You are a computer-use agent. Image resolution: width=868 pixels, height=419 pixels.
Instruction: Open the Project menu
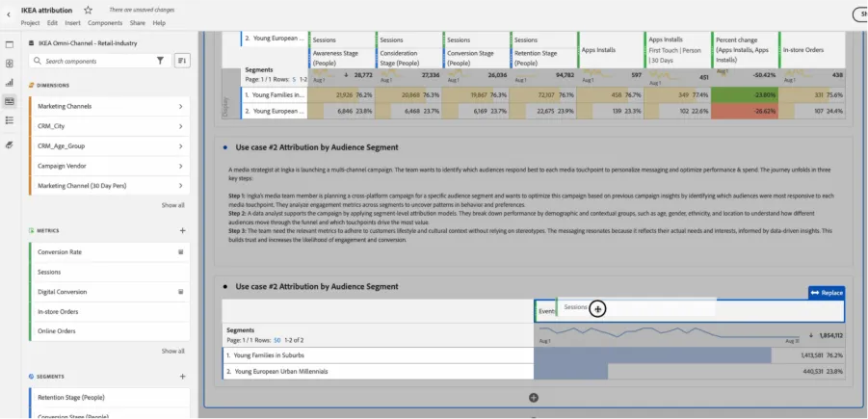[31, 23]
